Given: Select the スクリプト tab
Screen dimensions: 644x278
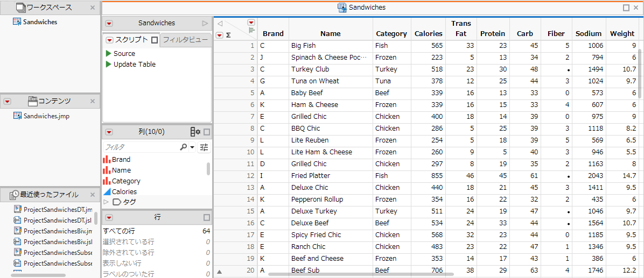Looking at the screenshot, I should pyautogui.click(x=131, y=40).
